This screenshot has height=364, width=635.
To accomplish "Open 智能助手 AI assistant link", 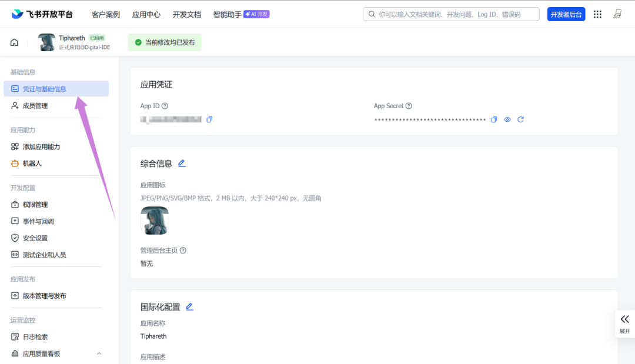I will [228, 14].
